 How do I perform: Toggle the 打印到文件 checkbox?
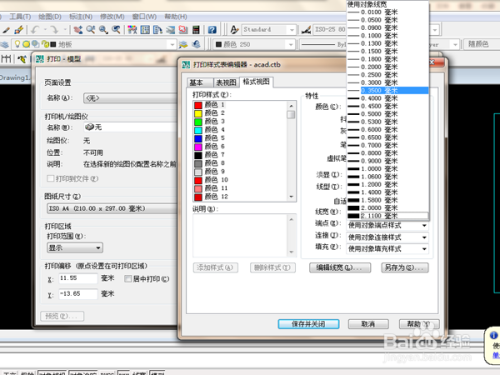[x=51, y=179]
